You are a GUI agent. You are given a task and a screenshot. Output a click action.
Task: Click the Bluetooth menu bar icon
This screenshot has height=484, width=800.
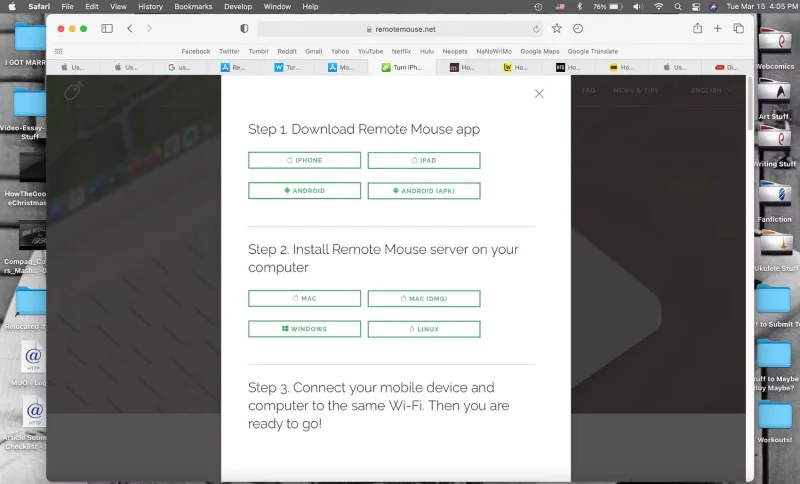[579, 7]
